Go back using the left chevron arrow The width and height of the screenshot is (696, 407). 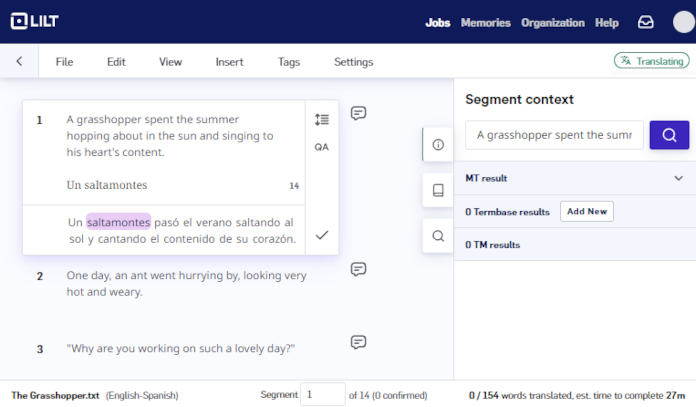click(19, 61)
